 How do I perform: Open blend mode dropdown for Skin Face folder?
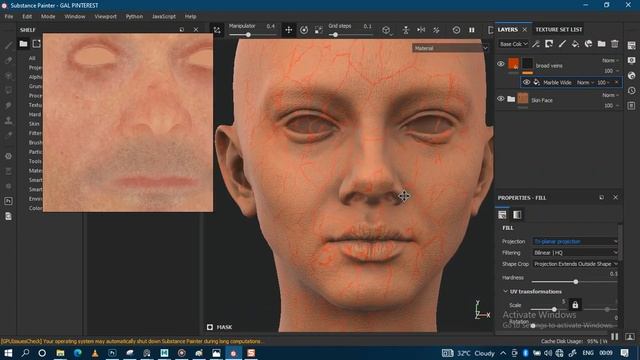[x=610, y=95]
